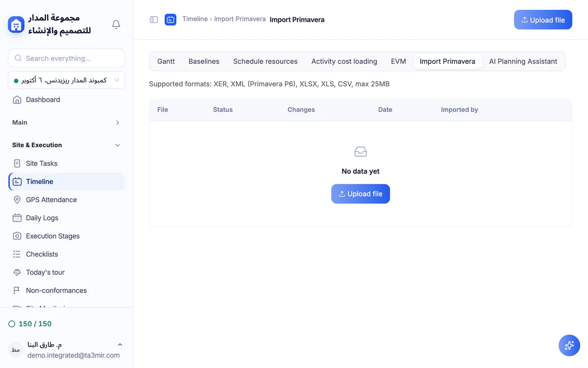Click the GPS Attendance pin icon
The image size is (588, 368).
pyautogui.click(x=17, y=200)
